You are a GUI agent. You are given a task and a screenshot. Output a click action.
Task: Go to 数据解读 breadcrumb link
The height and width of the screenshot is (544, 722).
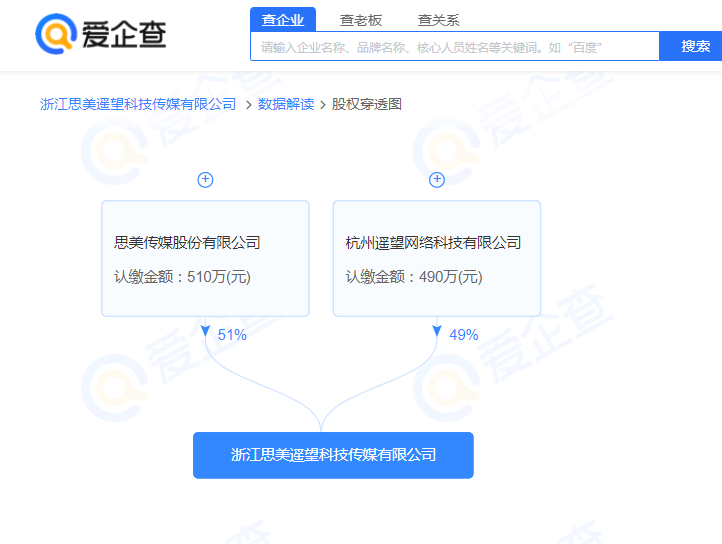[x=286, y=104]
